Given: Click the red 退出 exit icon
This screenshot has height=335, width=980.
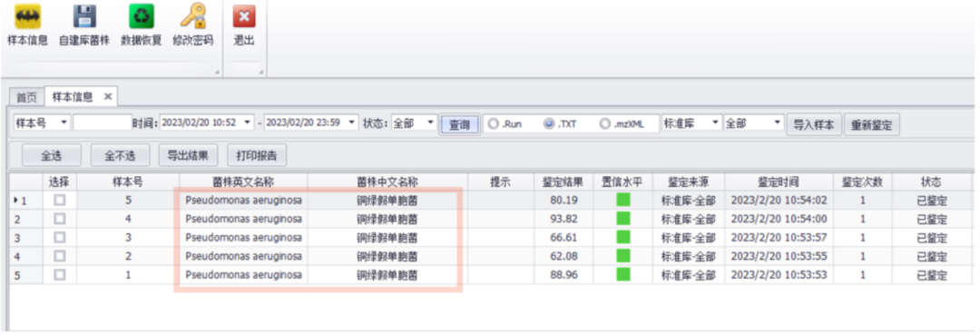Looking at the screenshot, I should (244, 17).
